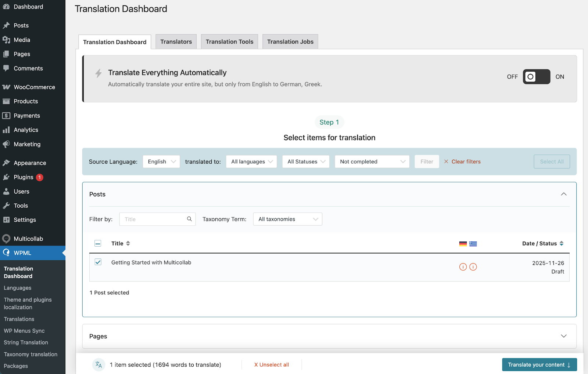Click the Plugins plug icon
The width and height of the screenshot is (588, 374).
6,177
